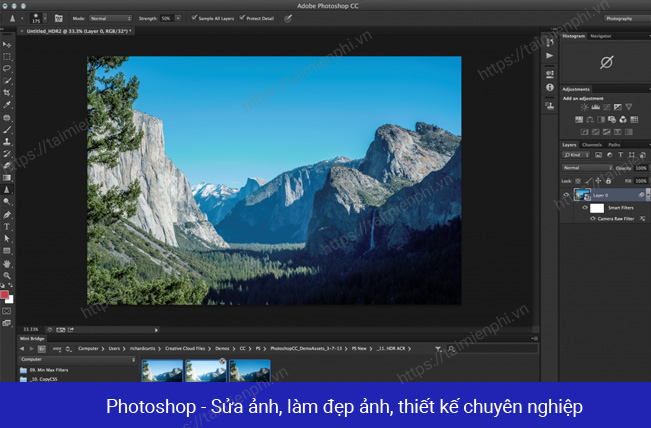This screenshot has width=651, height=428.
Task: Add Vibrance adjustment triangle icon
Action: pyautogui.click(x=629, y=107)
